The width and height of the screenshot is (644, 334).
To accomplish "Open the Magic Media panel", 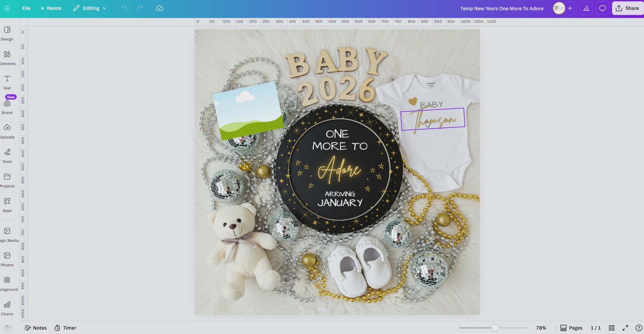I will [x=7, y=234].
